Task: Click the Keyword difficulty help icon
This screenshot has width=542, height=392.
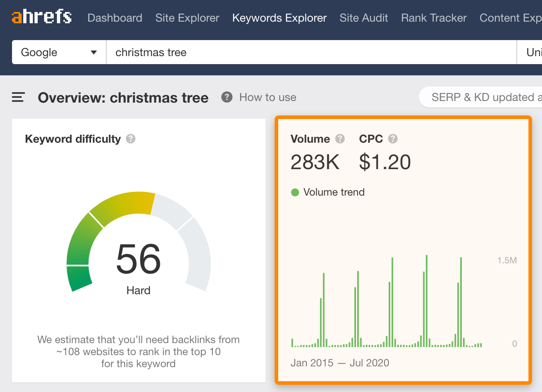Action: pyautogui.click(x=131, y=139)
